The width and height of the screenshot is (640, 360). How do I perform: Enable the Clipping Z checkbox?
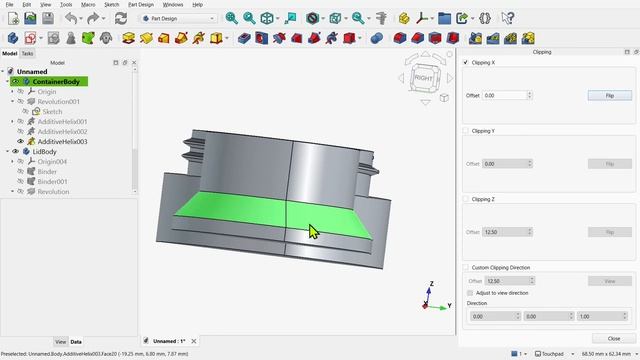(466, 199)
